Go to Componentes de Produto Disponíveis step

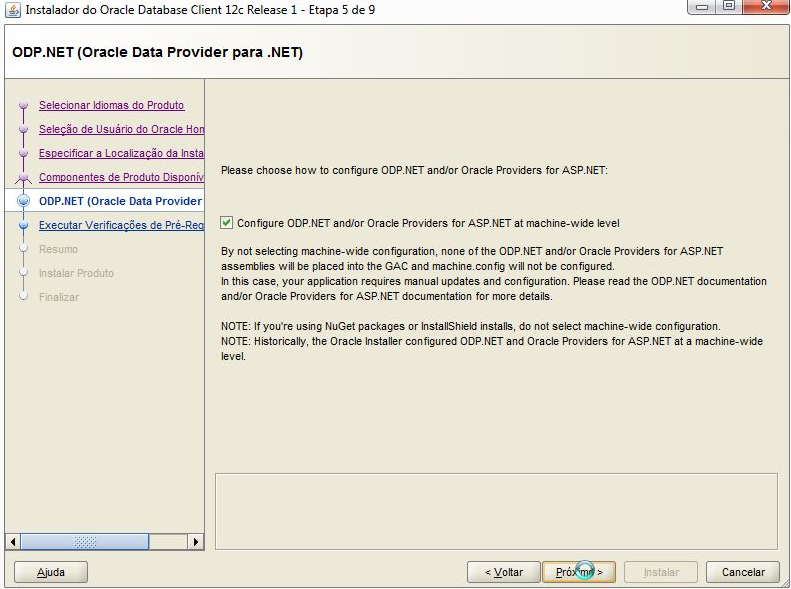(x=122, y=177)
